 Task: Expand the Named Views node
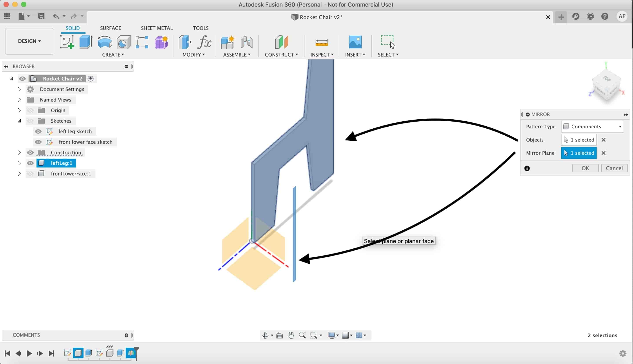point(19,100)
